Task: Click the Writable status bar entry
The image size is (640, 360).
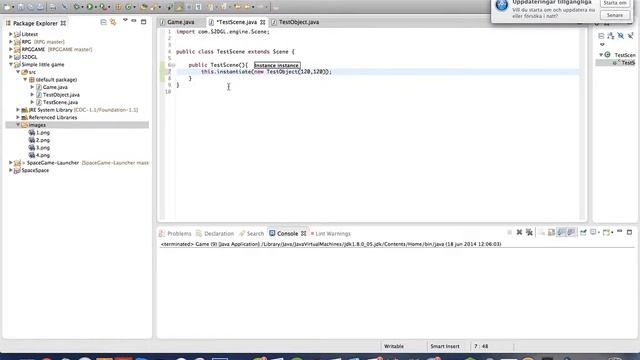Action: [x=394, y=346]
